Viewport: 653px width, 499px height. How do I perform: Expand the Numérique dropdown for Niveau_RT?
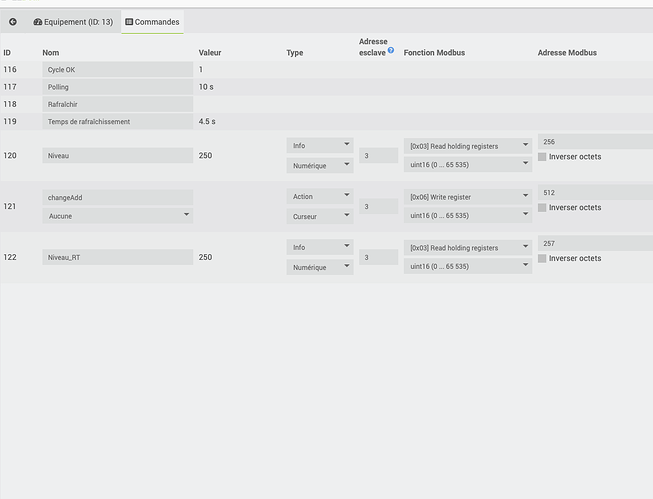319,267
